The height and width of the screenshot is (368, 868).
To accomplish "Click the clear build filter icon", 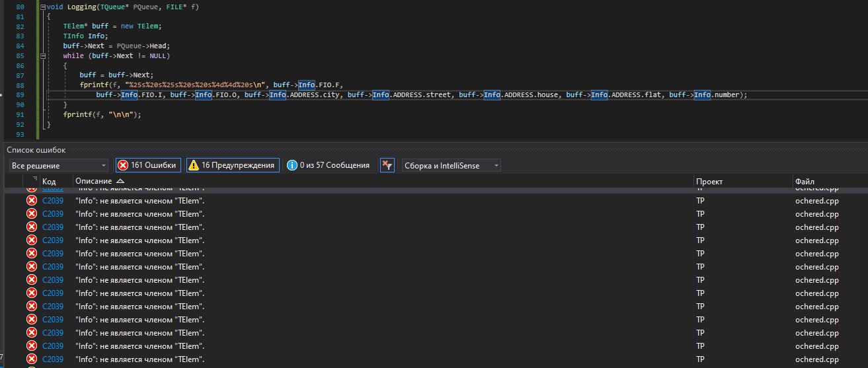I will click(387, 165).
